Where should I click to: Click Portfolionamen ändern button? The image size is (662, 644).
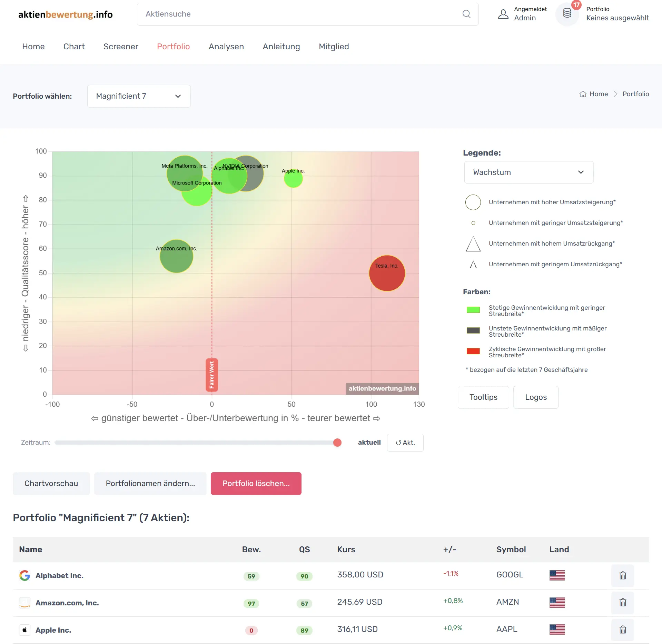[150, 484]
